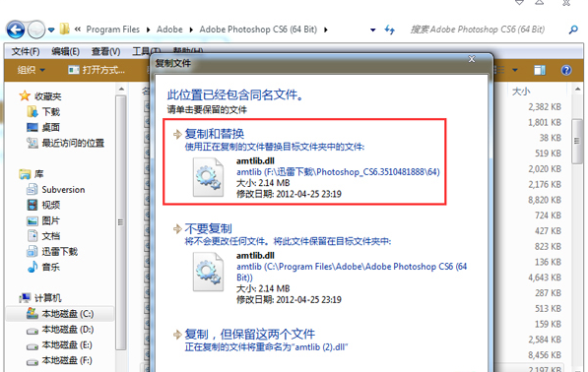Click the blue help icon

[x=566, y=70]
